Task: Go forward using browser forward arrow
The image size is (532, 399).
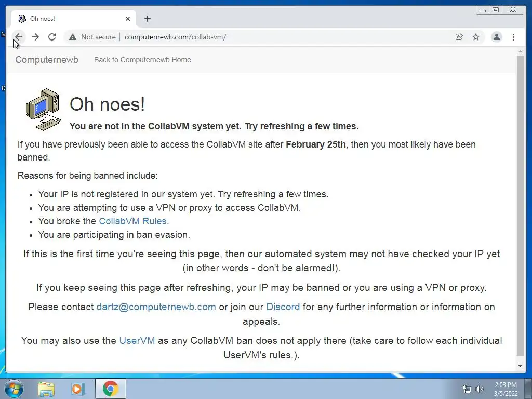Action: pyautogui.click(x=35, y=37)
